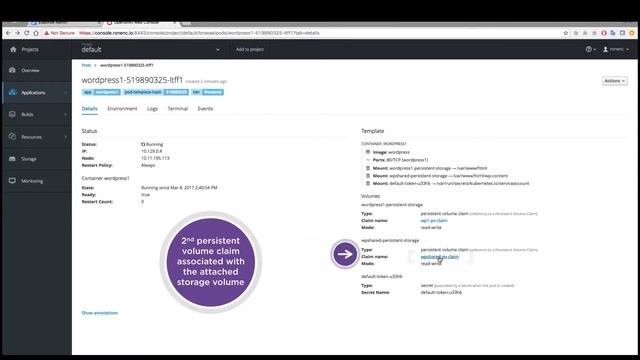Viewport: 640px width, 360px height.
Task: Click the user avatar icon in header
Action: [606, 49]
